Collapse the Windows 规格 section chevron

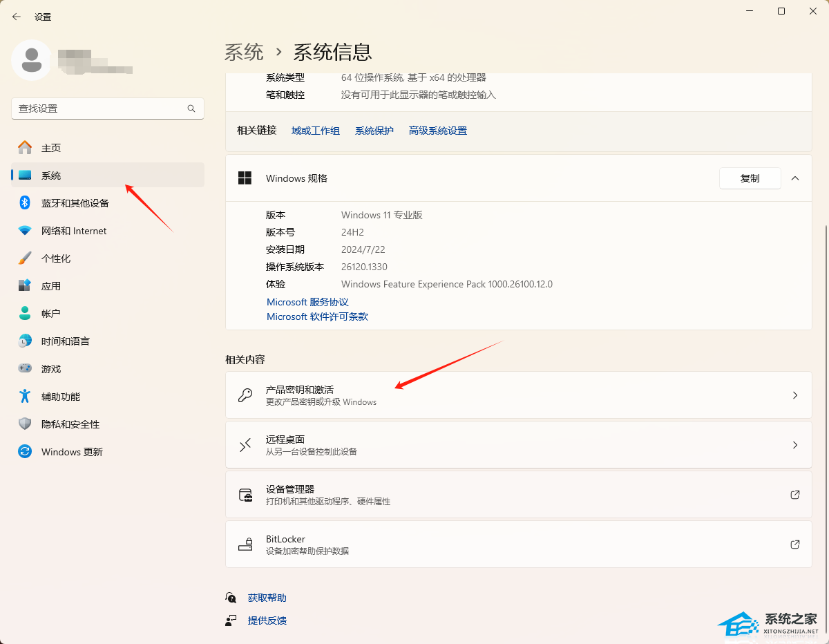[795, 178]
